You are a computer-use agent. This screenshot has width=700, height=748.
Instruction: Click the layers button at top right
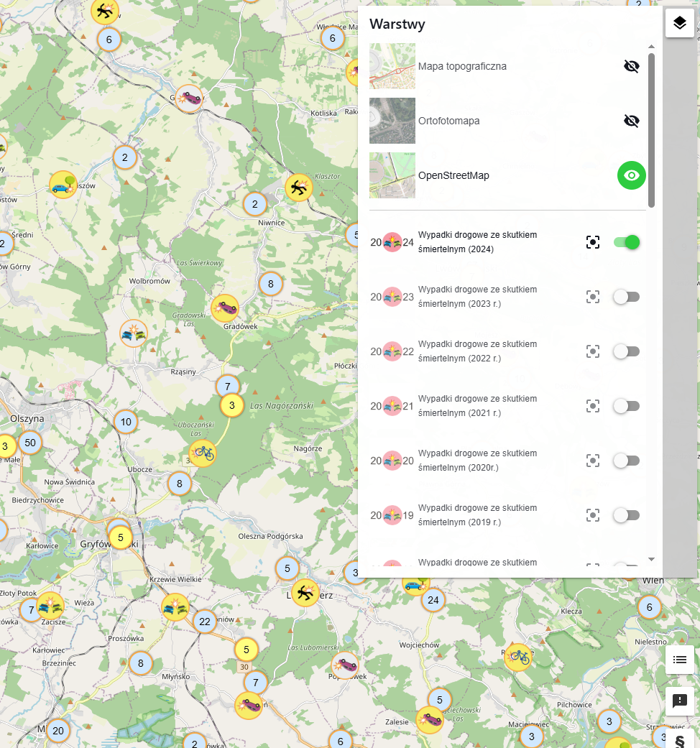pyautogui.click(x=679, y=23)
